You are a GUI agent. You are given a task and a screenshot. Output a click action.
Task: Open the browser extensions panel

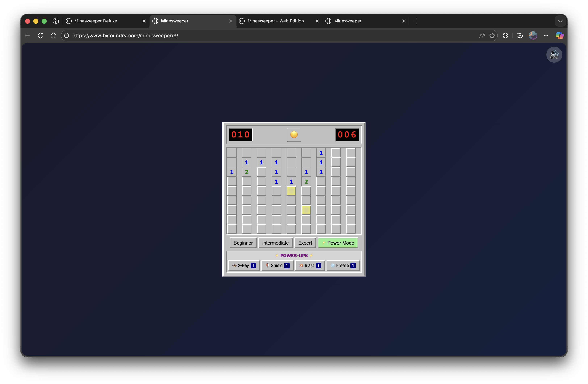coord(505,35)
